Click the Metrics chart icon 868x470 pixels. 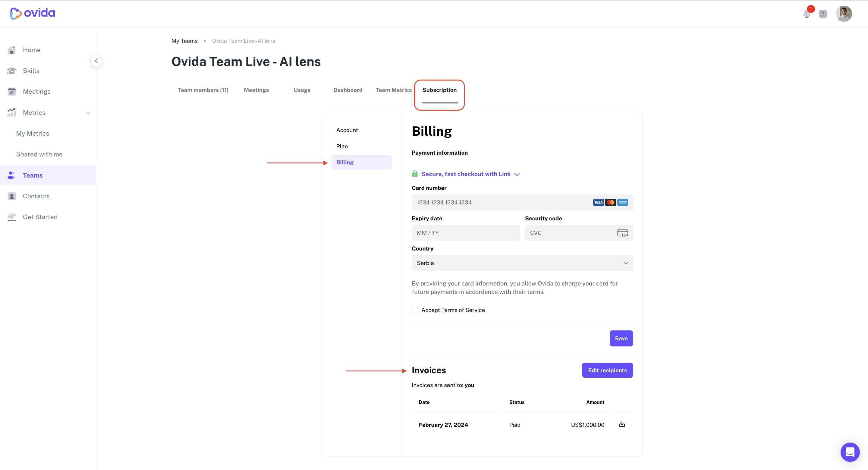pyautogui.click(x=12, y=112)
